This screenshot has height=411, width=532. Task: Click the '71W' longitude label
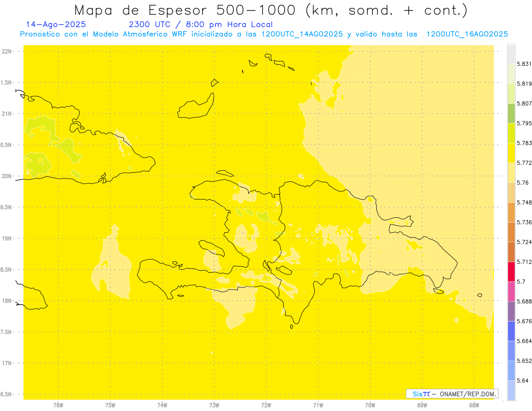(318, 405)
